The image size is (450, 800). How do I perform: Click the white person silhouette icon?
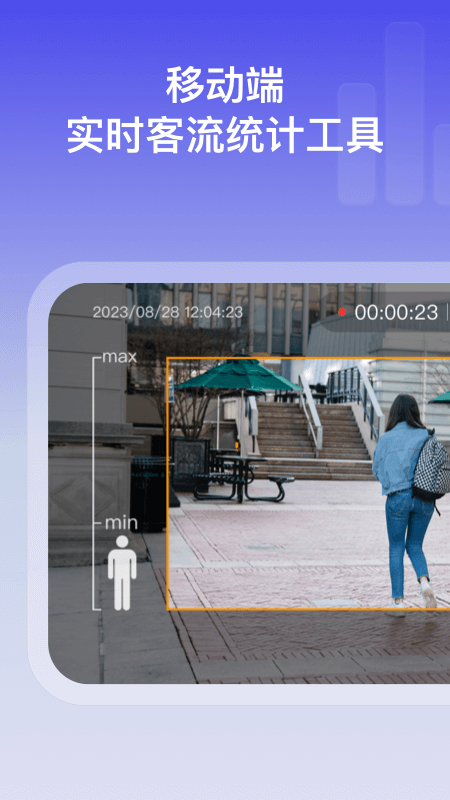(x=122, y=572)
